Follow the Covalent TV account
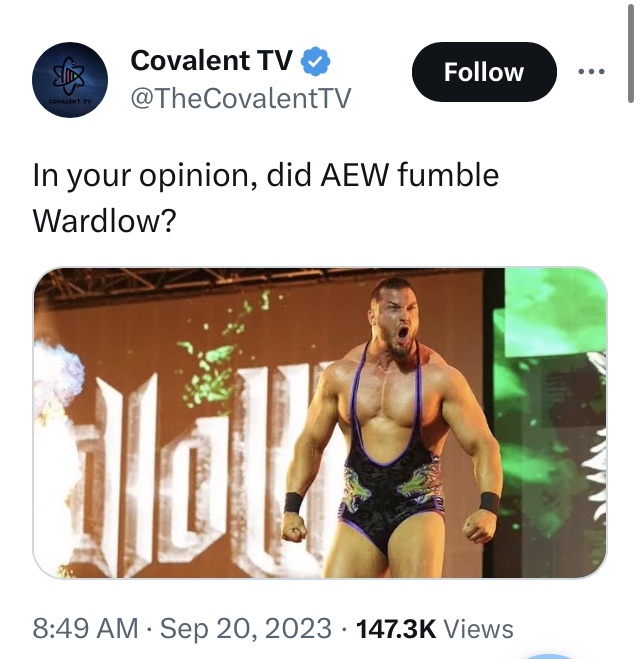The image size is (640, 659). click(484, 72)
